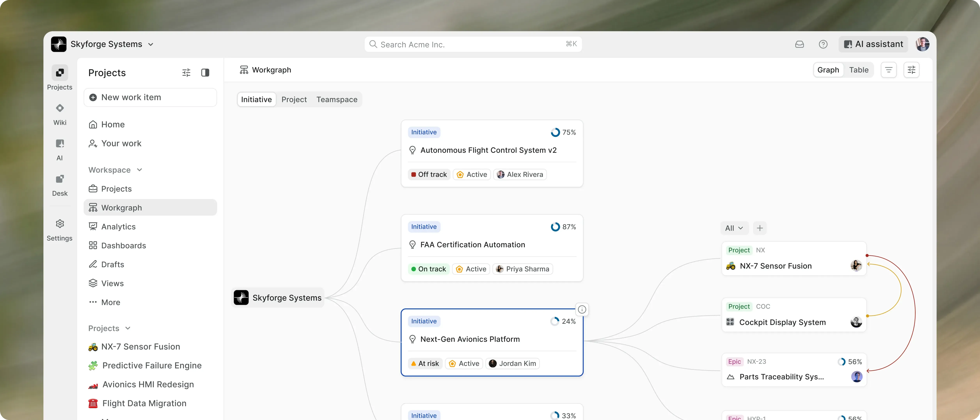Click Priya Sharma owner chip

(x=523, y=269)
